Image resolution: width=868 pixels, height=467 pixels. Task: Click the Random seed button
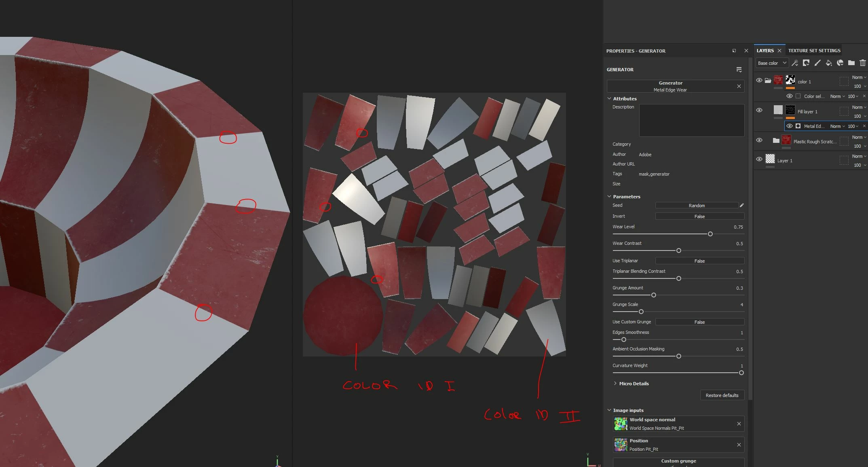pyautogui.click(x=697, y=206)
